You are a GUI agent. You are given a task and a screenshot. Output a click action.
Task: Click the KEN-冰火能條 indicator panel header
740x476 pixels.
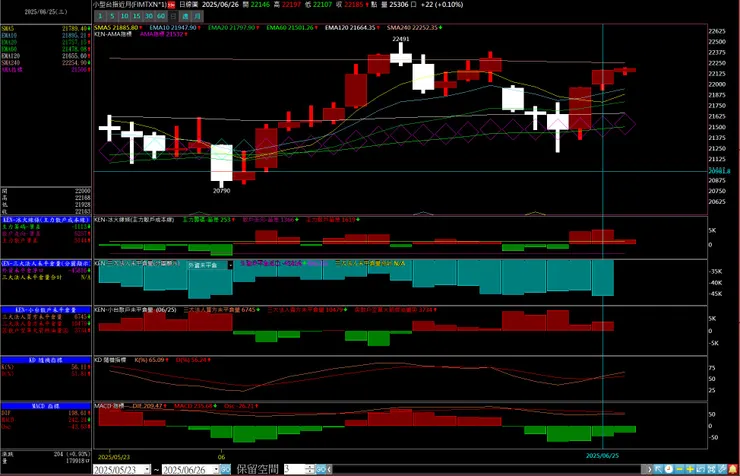[46, 220]
